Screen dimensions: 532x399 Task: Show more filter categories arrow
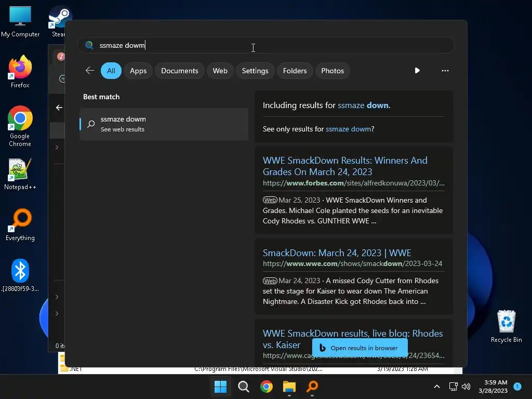click(x=417, y=71)
